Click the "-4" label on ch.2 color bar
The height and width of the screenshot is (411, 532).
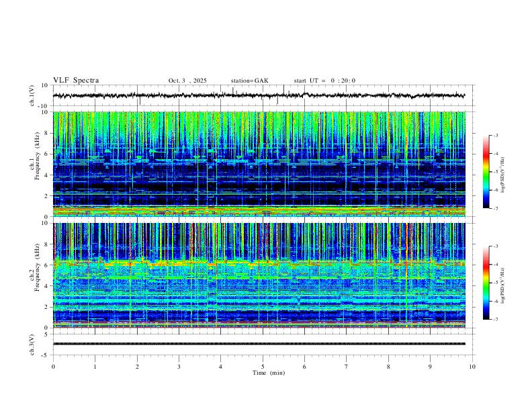496,264
